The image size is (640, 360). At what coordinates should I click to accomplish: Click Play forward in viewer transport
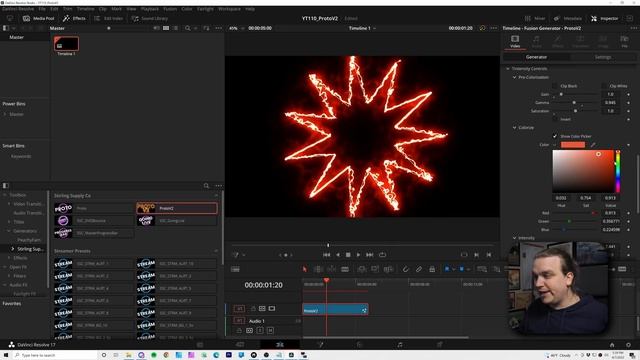coord(358,255)
